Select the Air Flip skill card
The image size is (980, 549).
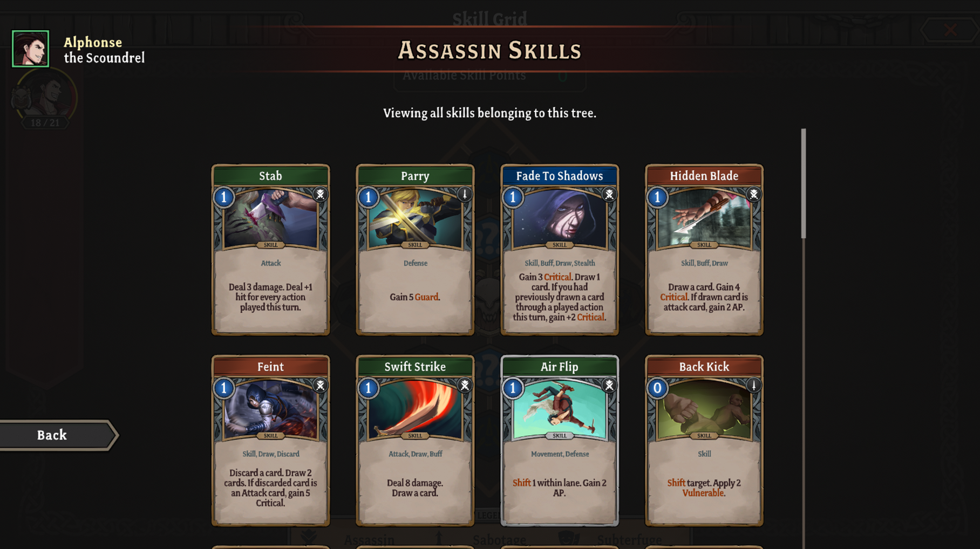pos(560,441)
